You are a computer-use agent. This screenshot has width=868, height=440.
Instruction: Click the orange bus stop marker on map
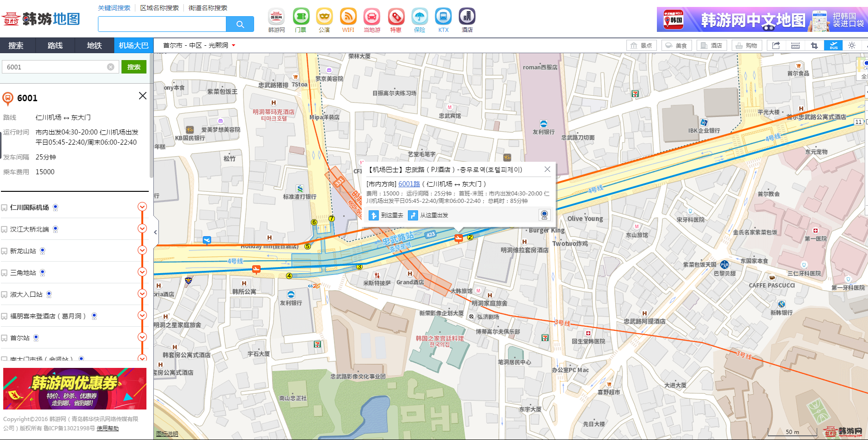point(458,238)
